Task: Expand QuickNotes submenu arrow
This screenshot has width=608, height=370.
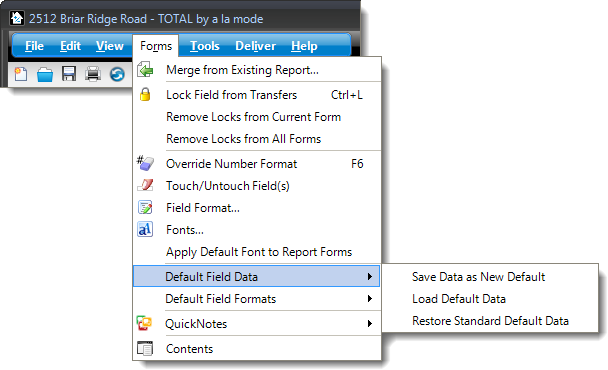Action: [x=370, y=323]
